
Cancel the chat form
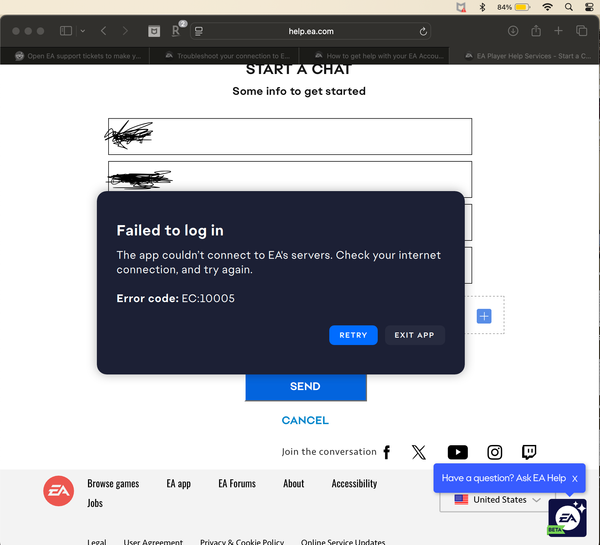[305, 420]
